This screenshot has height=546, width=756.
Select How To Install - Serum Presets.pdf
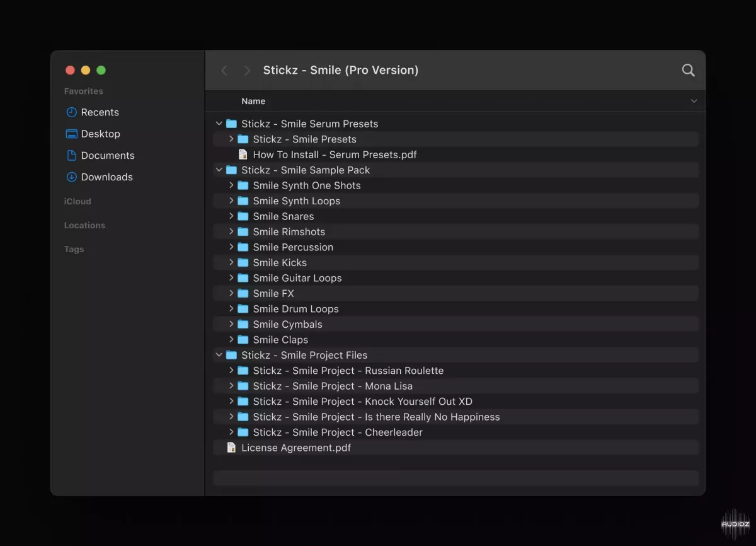[335, 154]
